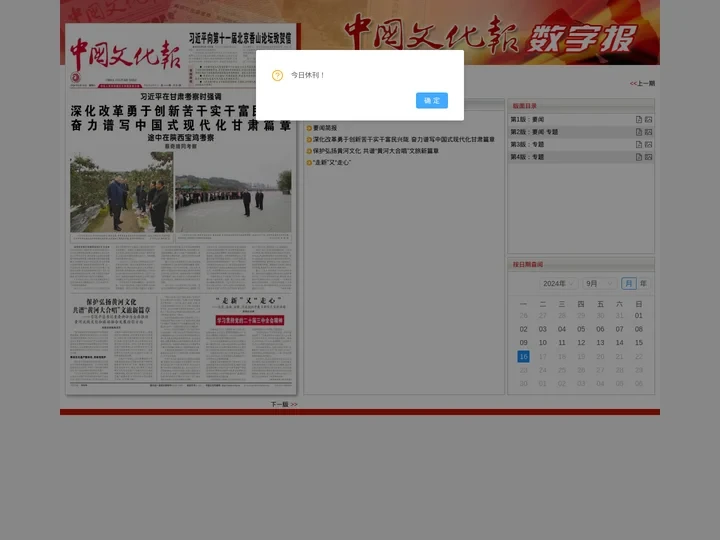
Task: Select date 01 under 日 column, top row
Action: point(639,315)
